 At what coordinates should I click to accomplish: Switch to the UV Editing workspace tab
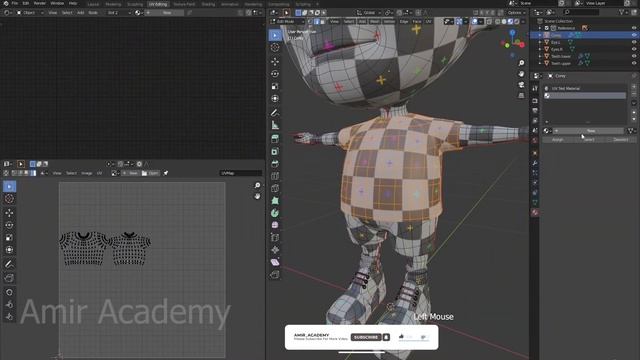[158, 4]
